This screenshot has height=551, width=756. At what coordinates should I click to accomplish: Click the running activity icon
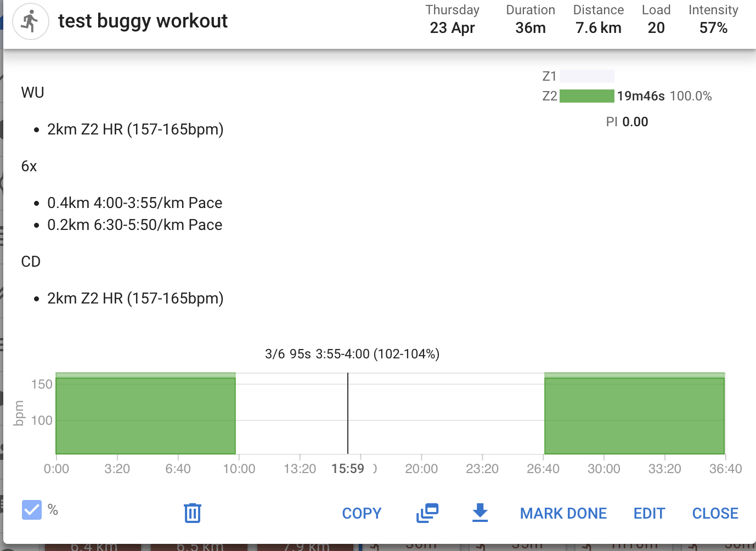(30, 21)
